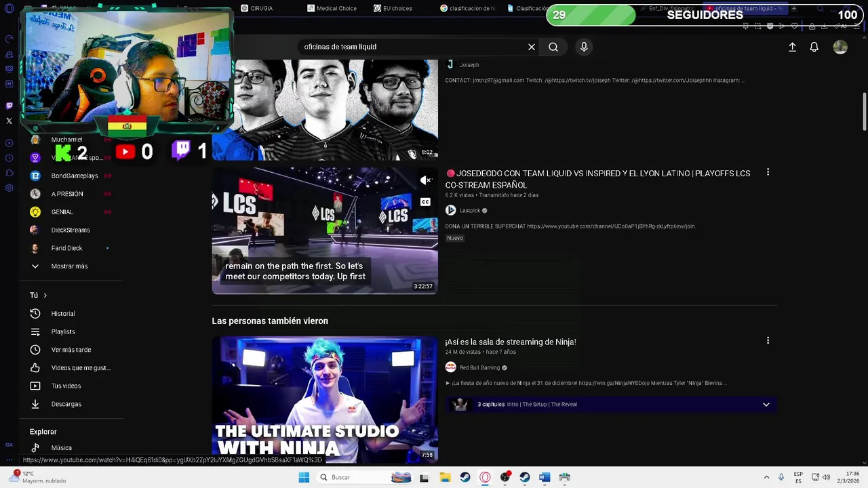
Task: Open Lastpick channel name link
Action: pyautogui.click(x=469, y=211)
